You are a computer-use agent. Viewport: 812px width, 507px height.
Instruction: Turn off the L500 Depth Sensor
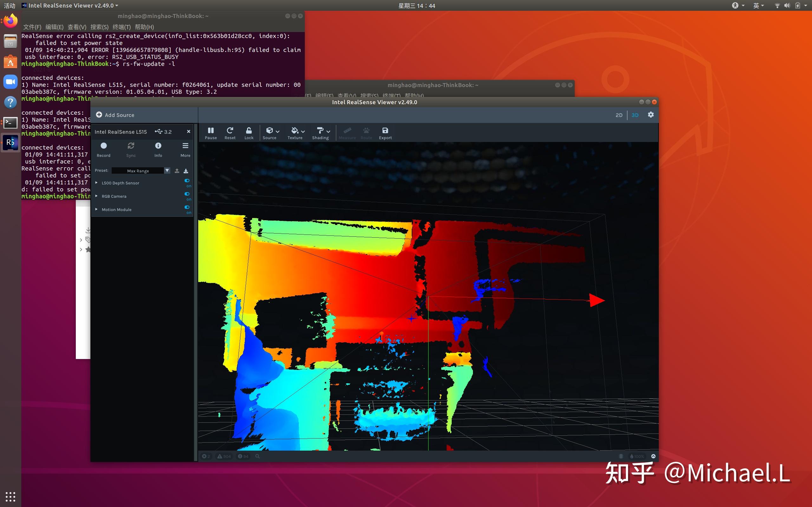point(187,180)
